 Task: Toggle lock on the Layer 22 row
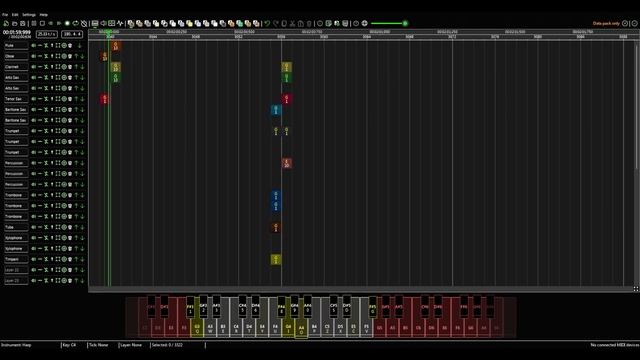coord(46,270)
